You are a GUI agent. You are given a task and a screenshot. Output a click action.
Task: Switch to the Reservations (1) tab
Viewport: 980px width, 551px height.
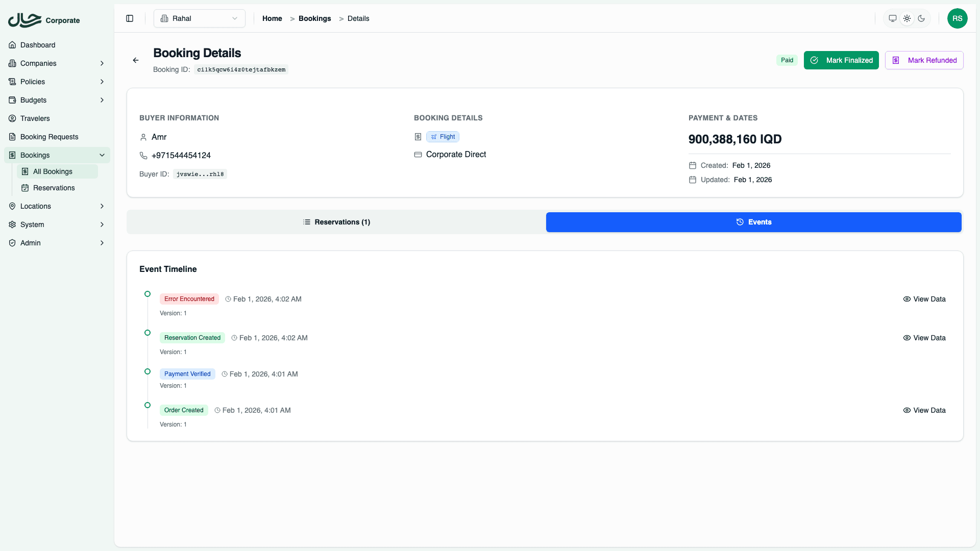point(336,222)
